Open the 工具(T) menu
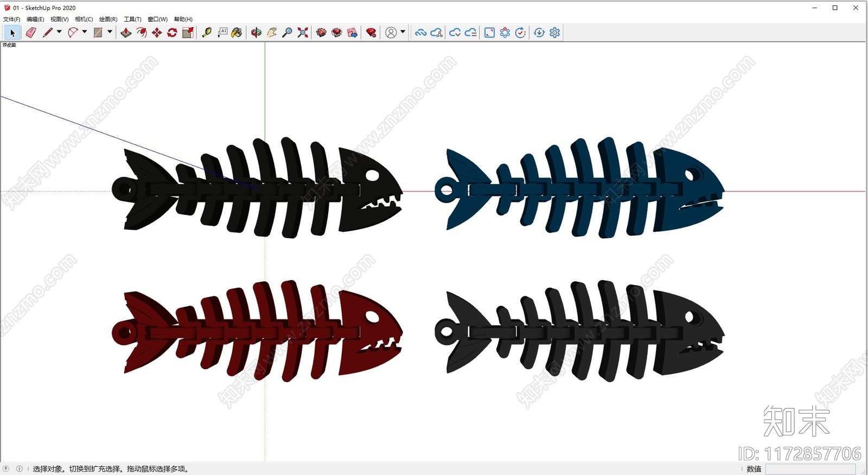868x475 pixels. pyautogui.click(x=132, y=19)
